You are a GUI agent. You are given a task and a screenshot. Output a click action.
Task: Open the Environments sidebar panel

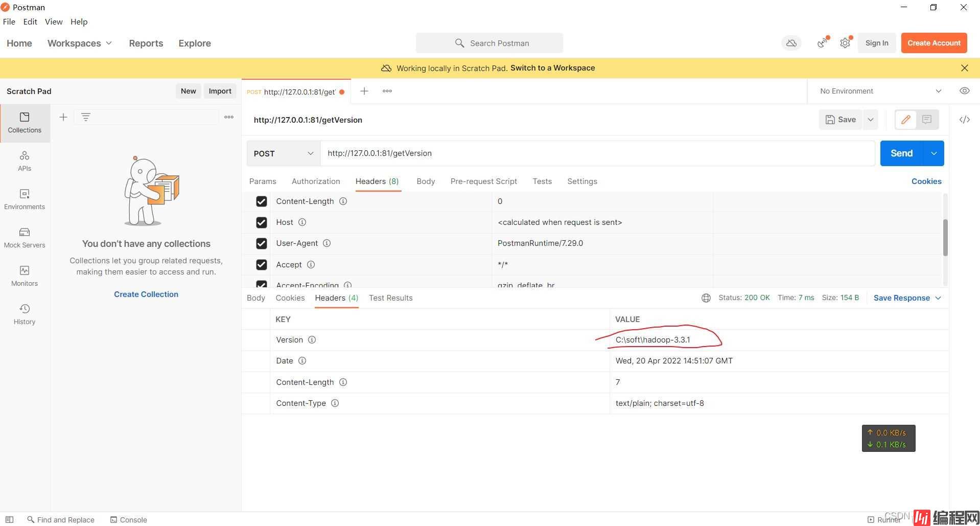coord(25,199)
